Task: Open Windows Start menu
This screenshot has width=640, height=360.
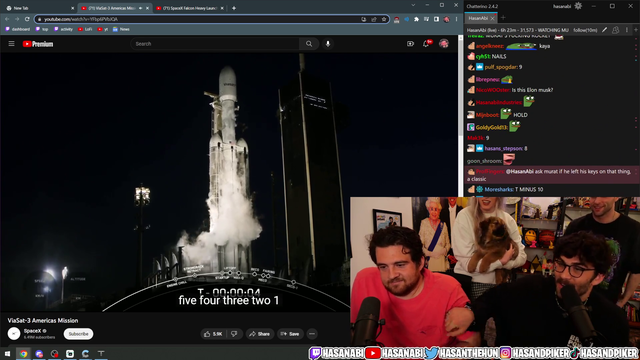Action: [7, 353]
